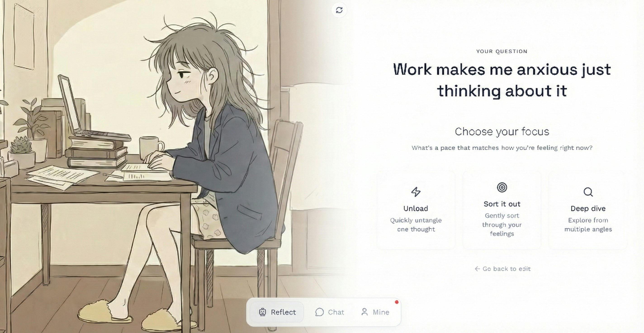Click the red notification dot

pyautogui.click(x=396, y=302)
